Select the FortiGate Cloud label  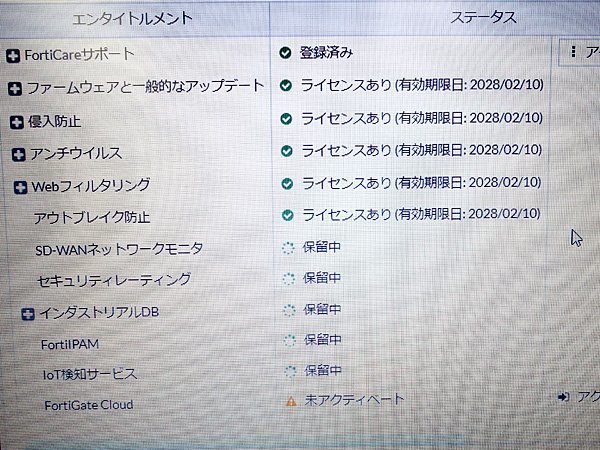coord(89,405)
